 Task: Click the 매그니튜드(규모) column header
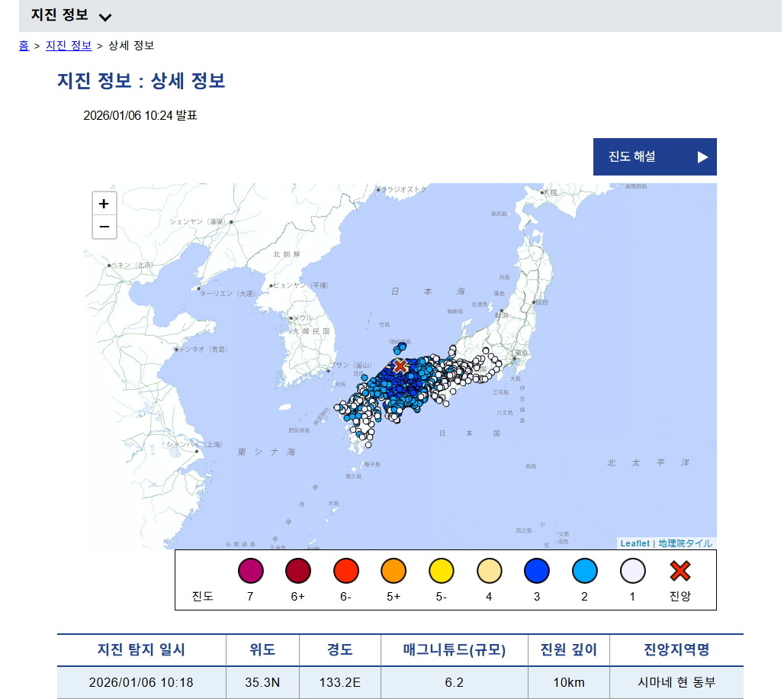(x=455, y=649)
